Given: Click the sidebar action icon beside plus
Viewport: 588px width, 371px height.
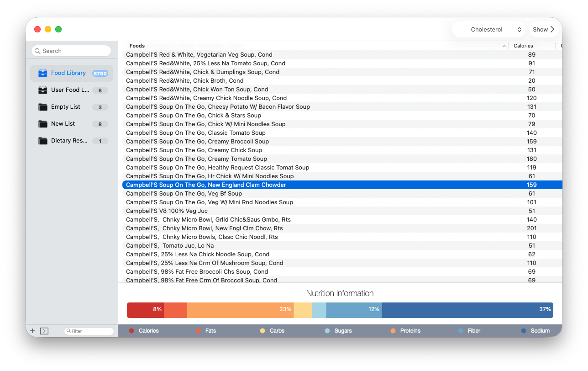Looking at the screenshot, I should click(x=44, y=331).
